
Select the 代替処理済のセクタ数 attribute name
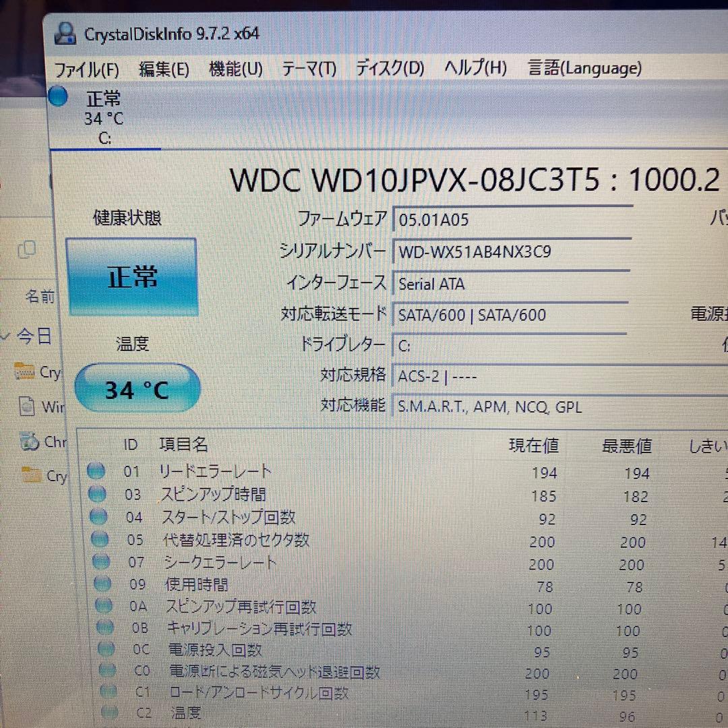coord(237,539)
